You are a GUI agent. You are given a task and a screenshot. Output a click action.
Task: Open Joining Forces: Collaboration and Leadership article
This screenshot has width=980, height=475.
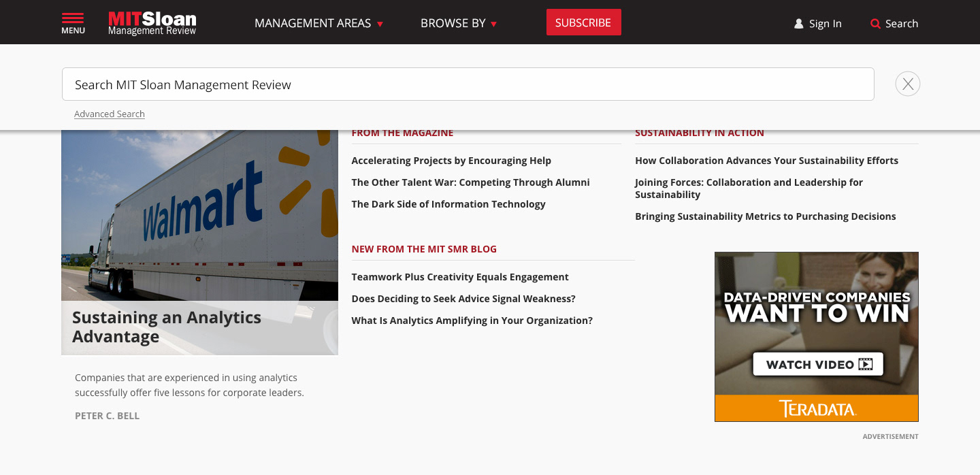[749, 189]
